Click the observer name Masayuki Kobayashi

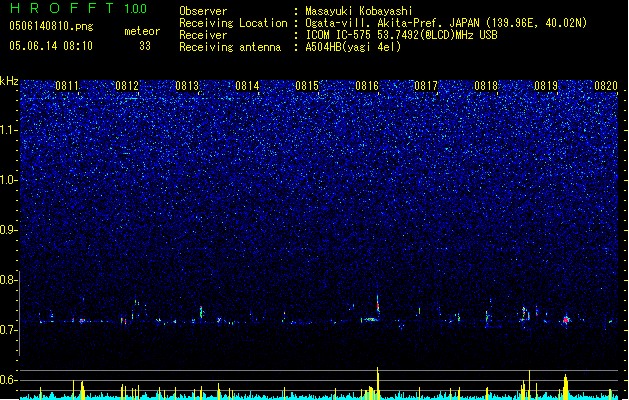tap(359, 11)
